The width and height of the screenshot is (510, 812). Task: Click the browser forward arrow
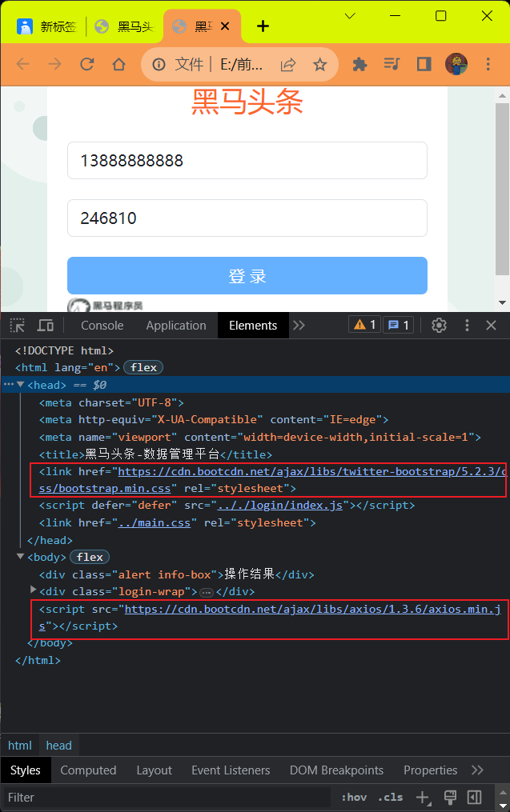pyautogui.click(x=54, y=64)
